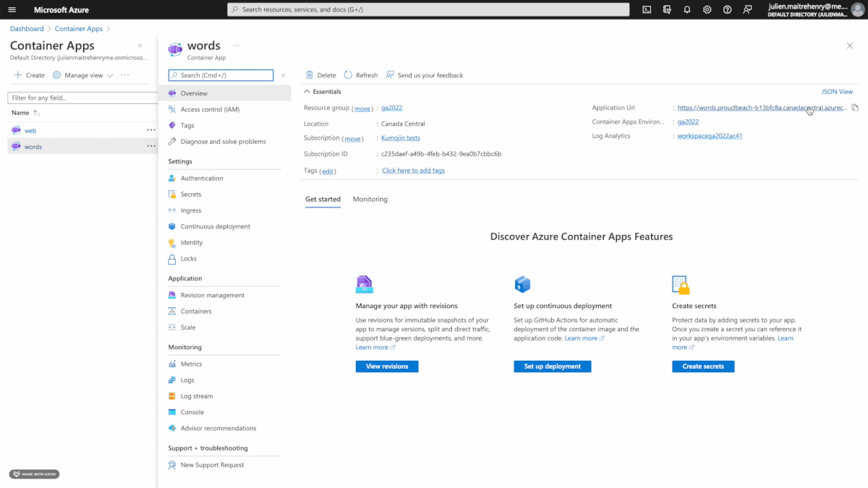This screenshot has width=868, height=488.
Task: Open the feedback icon in the top bar
Action: click(x=748, y=9)
